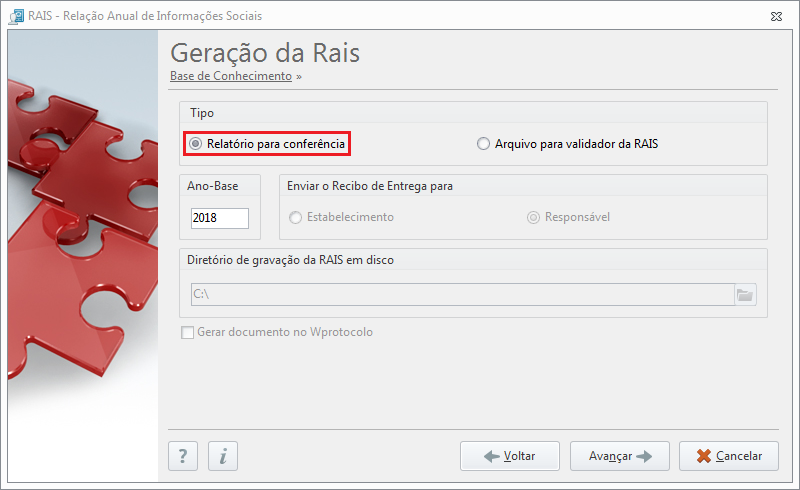Click the right arrow icon on Avançar

(644, 456)
